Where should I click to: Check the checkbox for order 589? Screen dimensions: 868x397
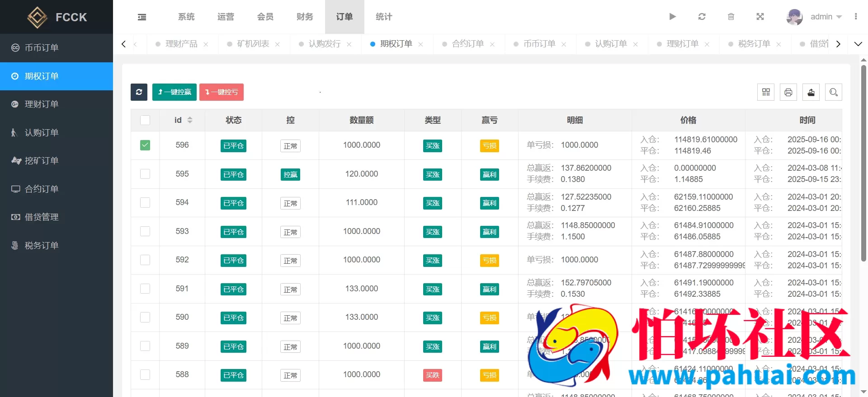click(145, 346)
